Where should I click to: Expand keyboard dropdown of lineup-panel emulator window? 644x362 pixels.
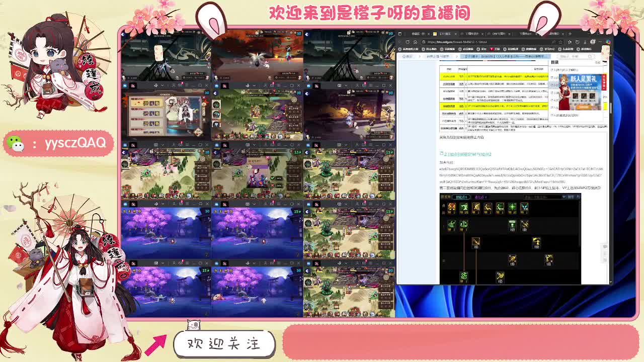pyautogui.click(x=162, y=85)
